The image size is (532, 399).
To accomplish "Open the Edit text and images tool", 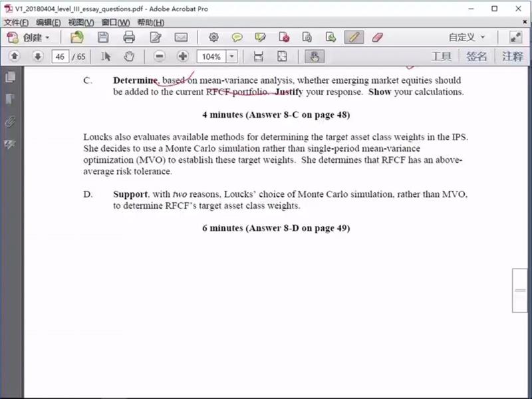I will (156, 37).
